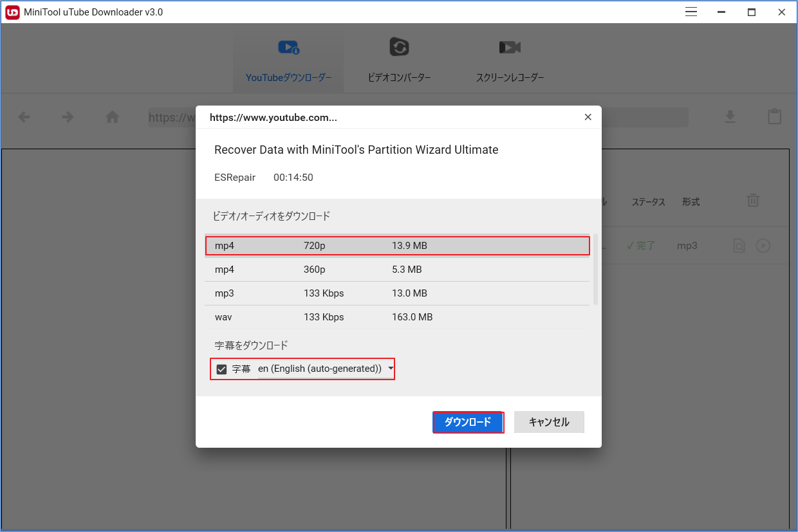Click the home icon to return to YouTube
Image resolution: width=798 pixels, height=532 pixels.
[111, 117]
